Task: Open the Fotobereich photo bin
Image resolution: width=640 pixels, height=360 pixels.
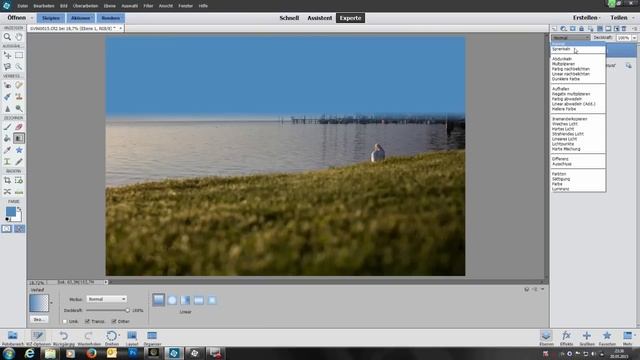Action: (13, 336)
